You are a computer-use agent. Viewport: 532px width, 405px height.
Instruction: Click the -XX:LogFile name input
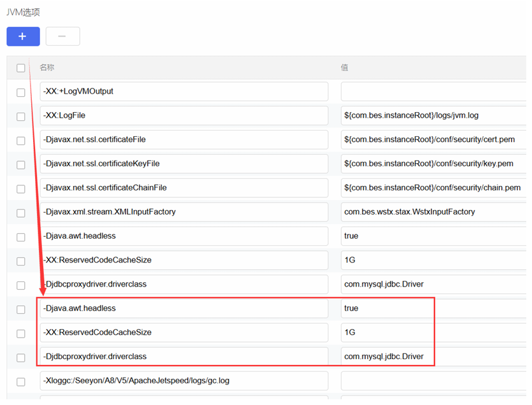tap(183, 116)
